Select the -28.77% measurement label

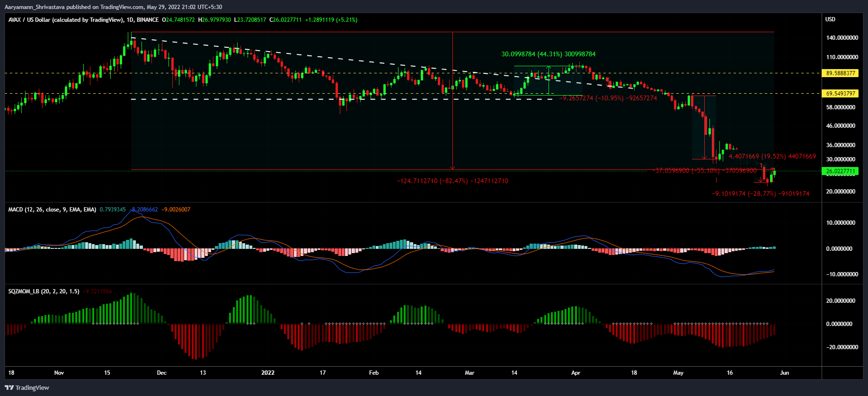[x=760, y=194]
